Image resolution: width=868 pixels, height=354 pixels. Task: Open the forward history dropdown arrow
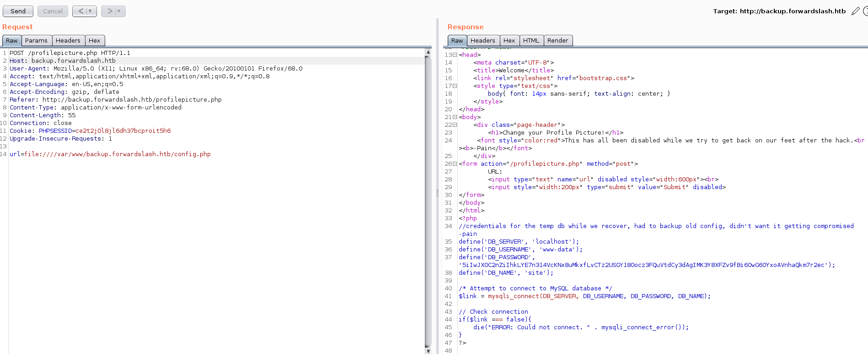(119, 11)
